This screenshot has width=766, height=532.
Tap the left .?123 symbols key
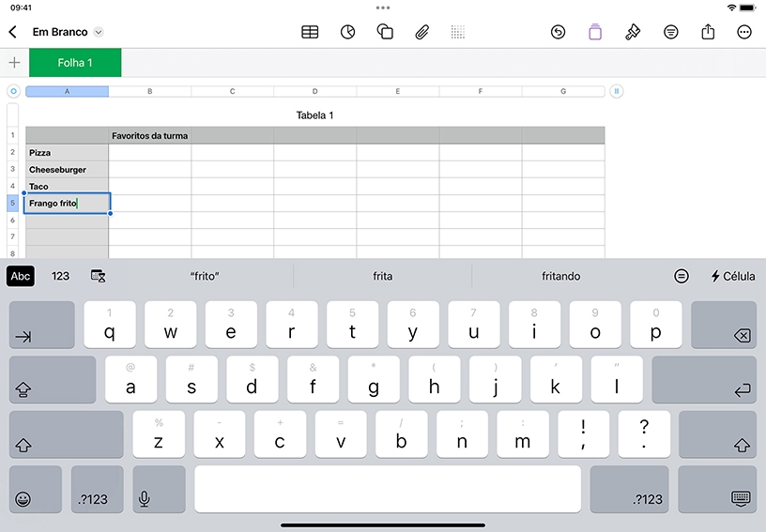point(98,489)
